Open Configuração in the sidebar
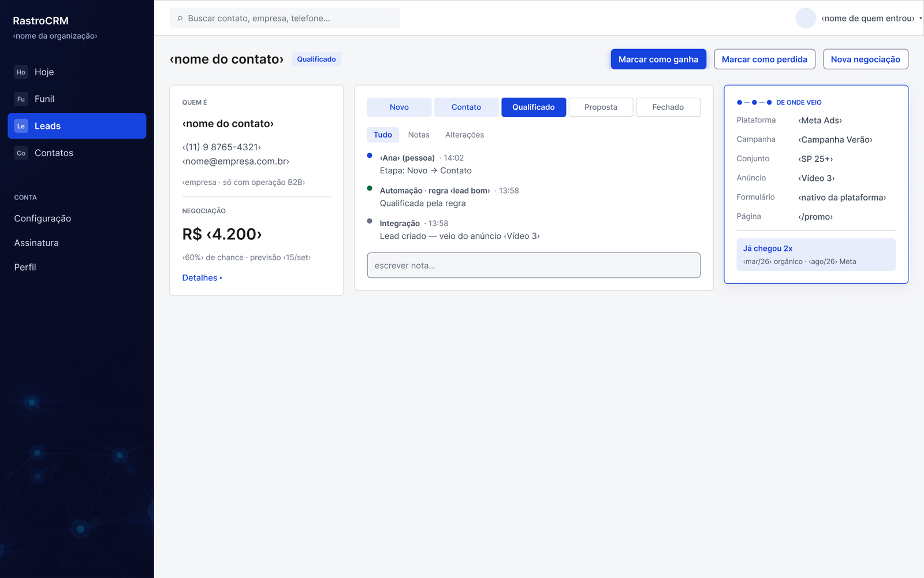 point(43,218)
